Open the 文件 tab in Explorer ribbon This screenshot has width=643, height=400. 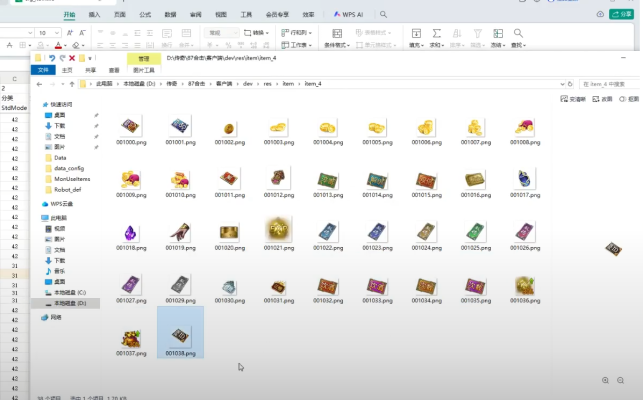(x=42, y=71)
